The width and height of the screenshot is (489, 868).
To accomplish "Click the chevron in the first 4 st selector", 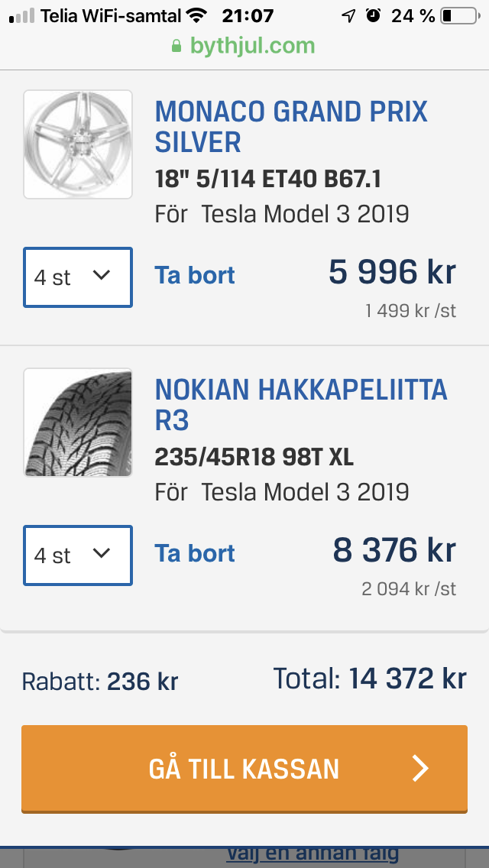I will [102, 274].
